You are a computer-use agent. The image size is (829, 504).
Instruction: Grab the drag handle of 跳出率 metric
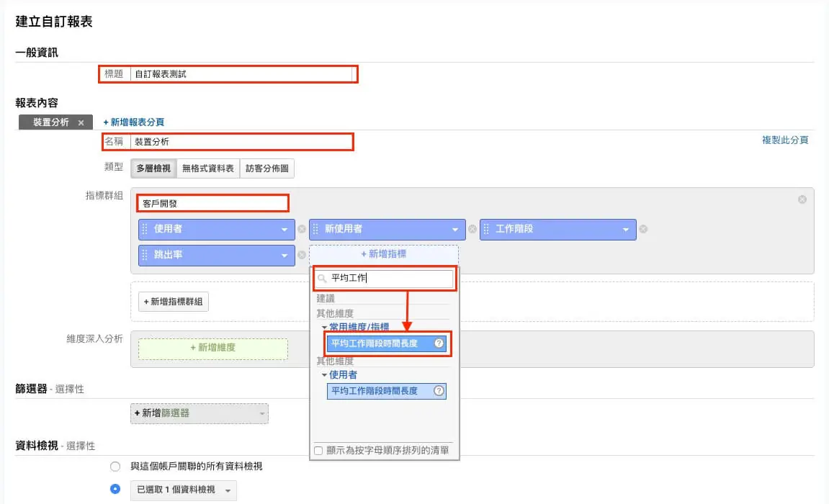click(x=145, y=255)
